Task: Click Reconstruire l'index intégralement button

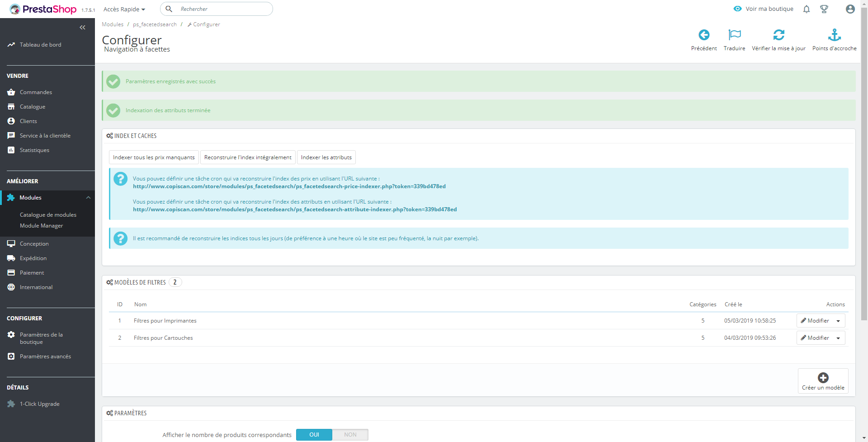Action: click(248, 157)
